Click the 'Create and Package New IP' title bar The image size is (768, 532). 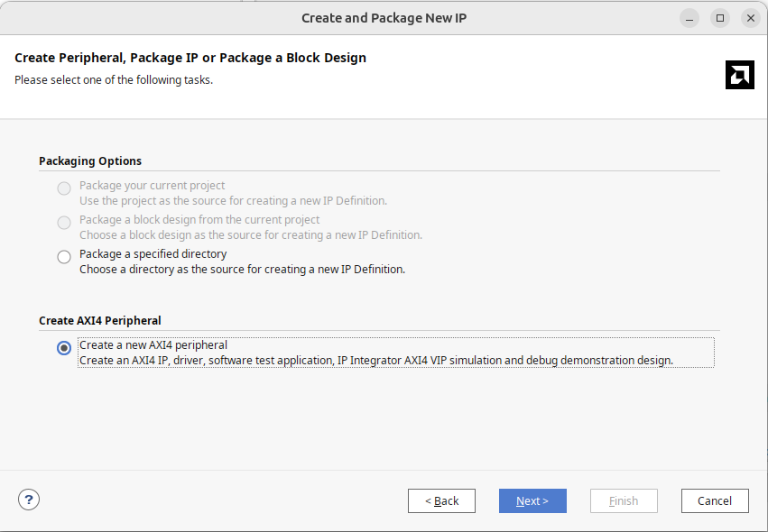click(x=384, y=18)
